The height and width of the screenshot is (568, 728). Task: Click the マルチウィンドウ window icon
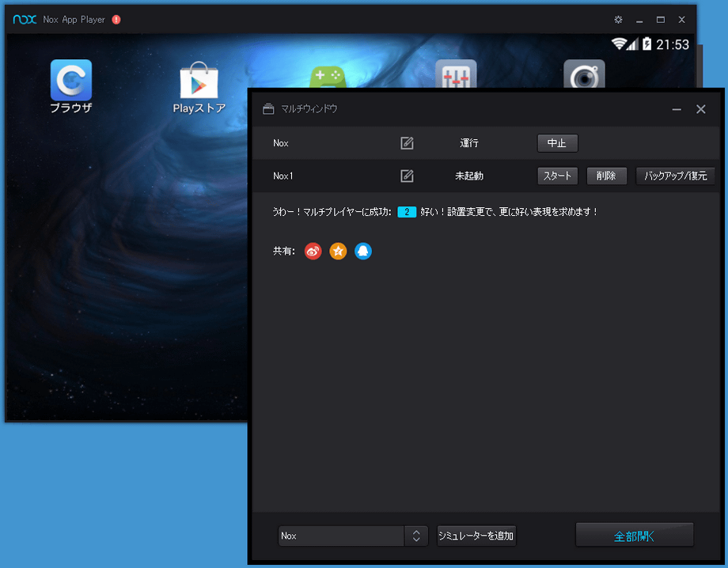[x=268, y=109]
